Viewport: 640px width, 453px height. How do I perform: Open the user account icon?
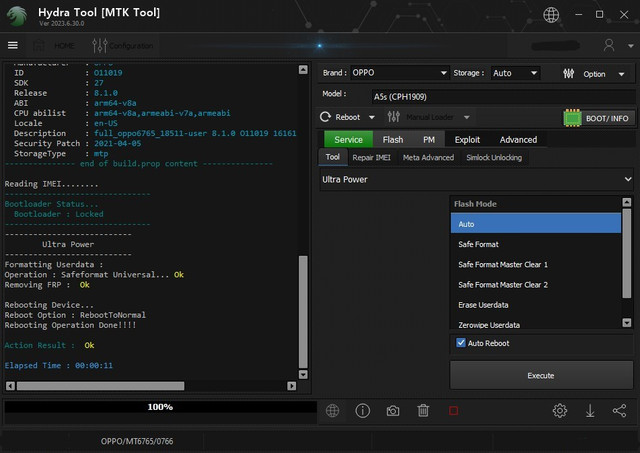[x=609, y=45]
